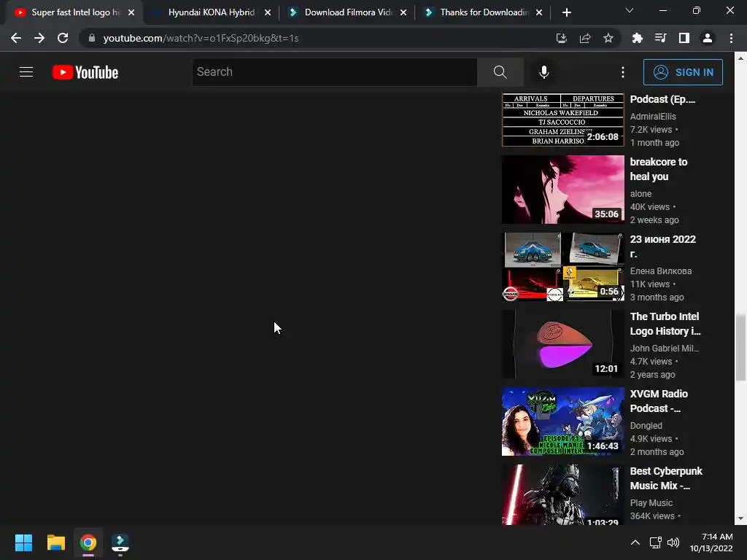Share this page using the share icon
This screenshot has width=747, height=560.
(585, 38)
